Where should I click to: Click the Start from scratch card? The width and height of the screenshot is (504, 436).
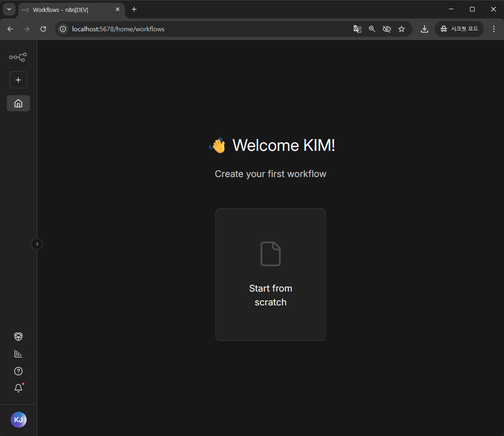(x=271, y=275)
